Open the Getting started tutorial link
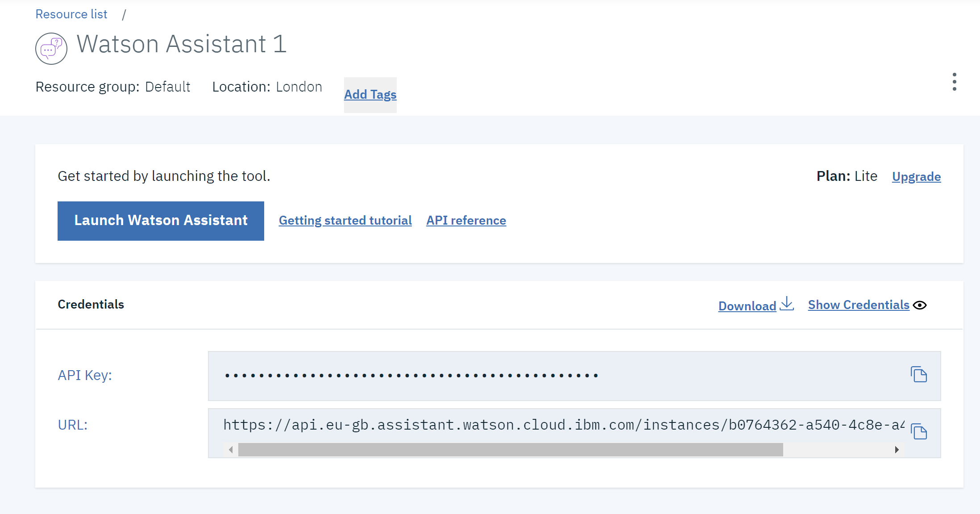 pos(345,221)
